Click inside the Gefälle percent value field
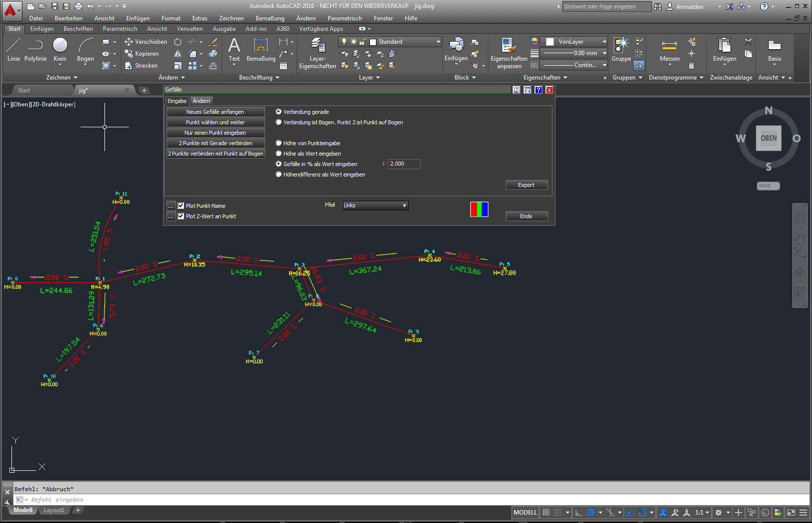This screenshot has height=523, width=812. coord(403,164)
